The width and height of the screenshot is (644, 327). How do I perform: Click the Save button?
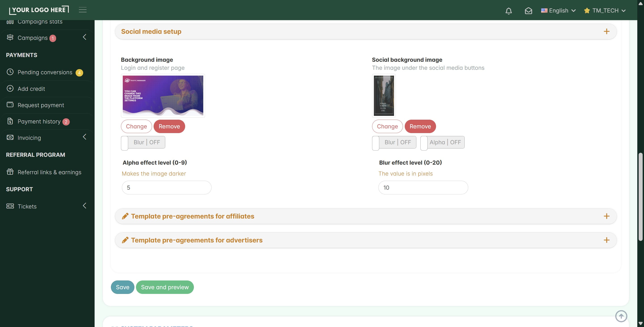(123, 287)
